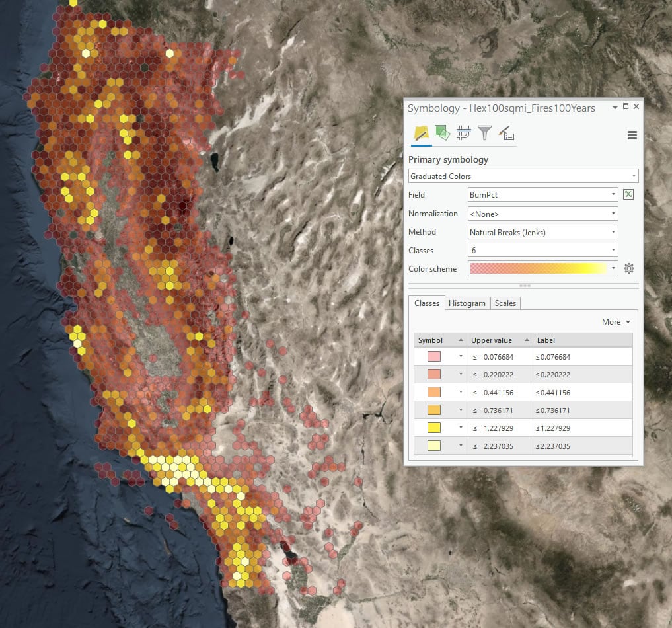Select the label cell ≤2.237035
Image resolution: width=672 pixels, height=628 pixels.
pyautogui.click(x=582, y=446)
